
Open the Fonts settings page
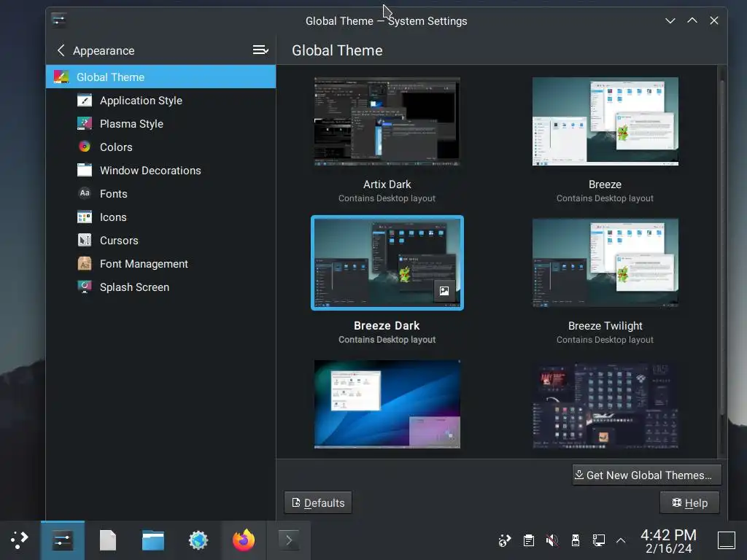pyautogui.click(x=160, y=194)
